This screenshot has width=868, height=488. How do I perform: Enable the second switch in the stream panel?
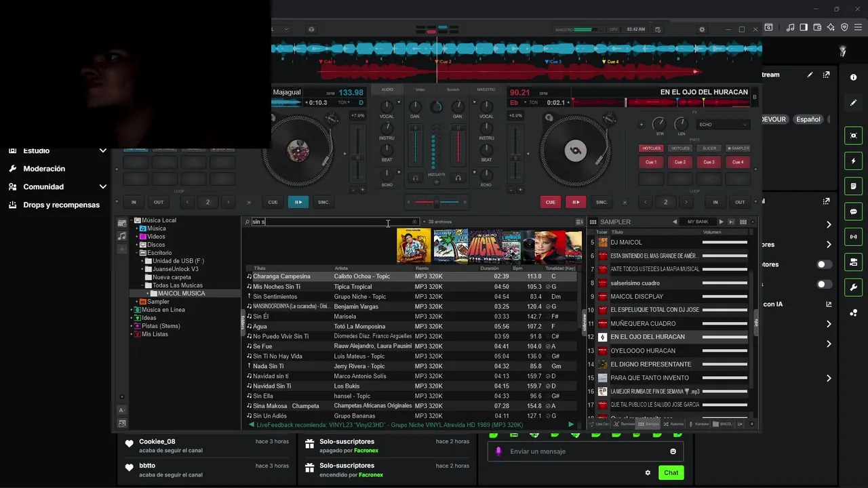(x=824, y=285)
